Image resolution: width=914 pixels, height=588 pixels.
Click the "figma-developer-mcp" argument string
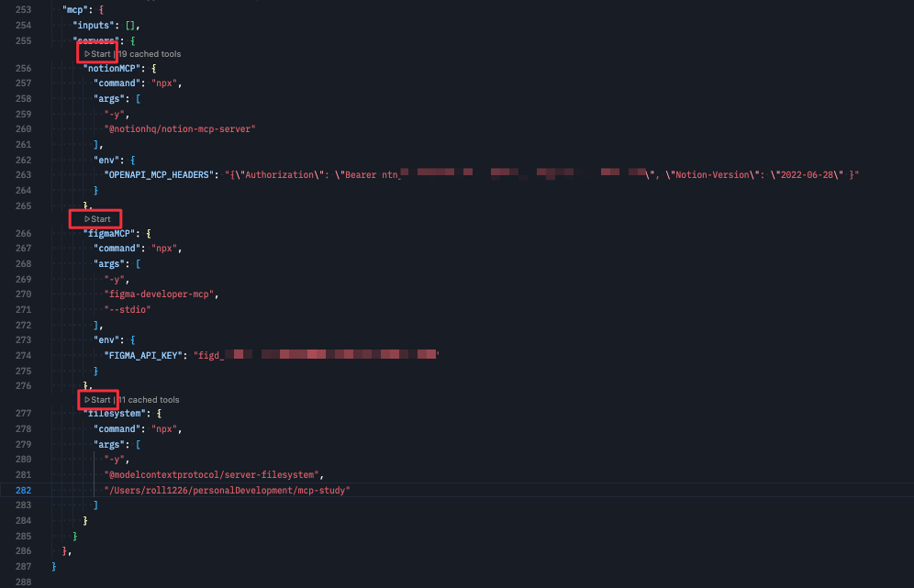[159, 294]
